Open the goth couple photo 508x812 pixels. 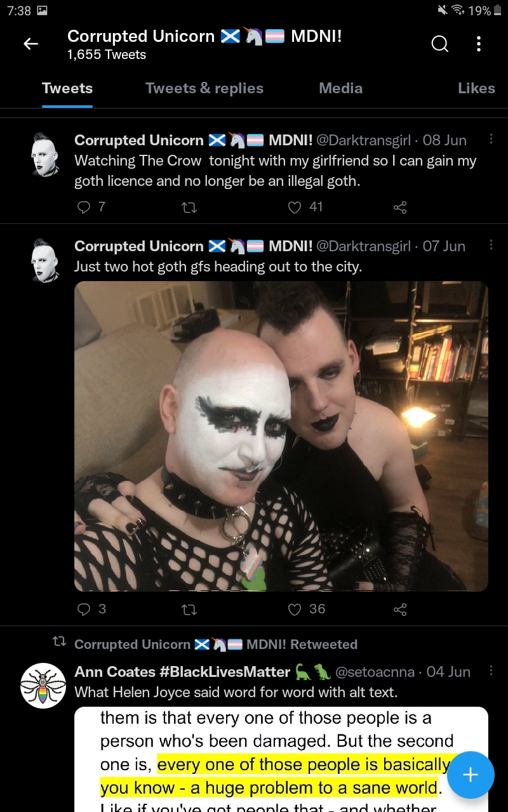click(281, 436)
